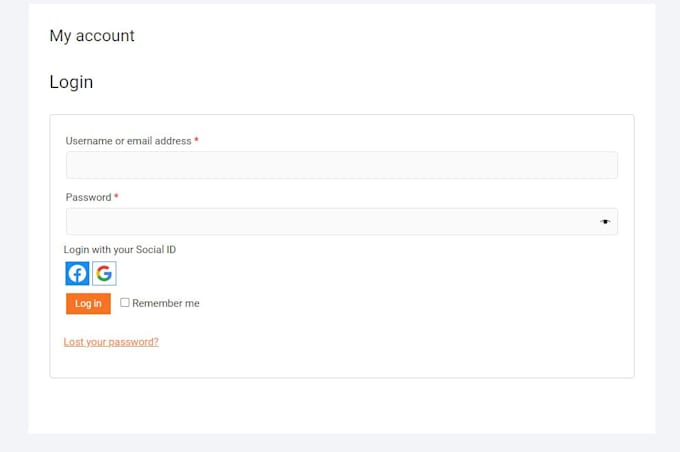Select the Login heading text
Viewport: 680px width, 452px height.
click(71, 82)
